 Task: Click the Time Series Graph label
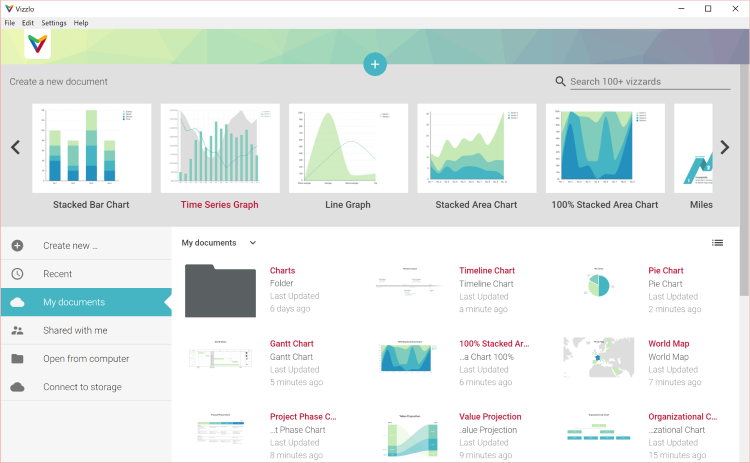220,205
